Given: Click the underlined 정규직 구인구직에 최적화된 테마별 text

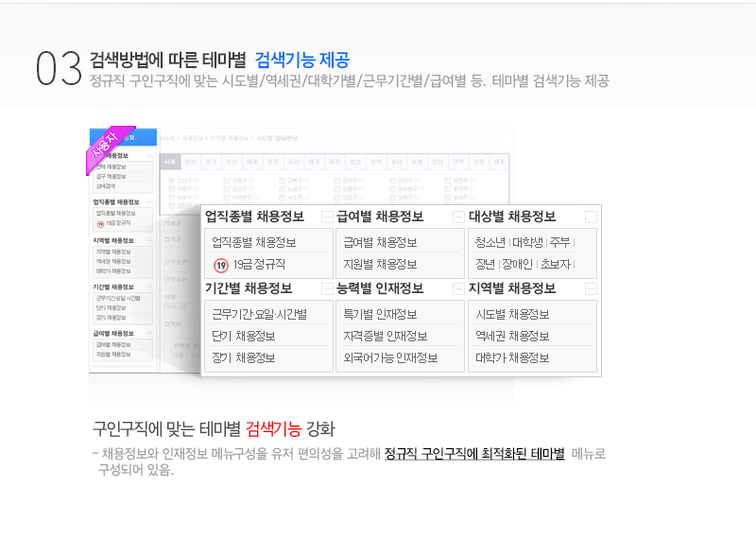Looking at the screenshot, I should pyautogui.click(x=474, y=454).
